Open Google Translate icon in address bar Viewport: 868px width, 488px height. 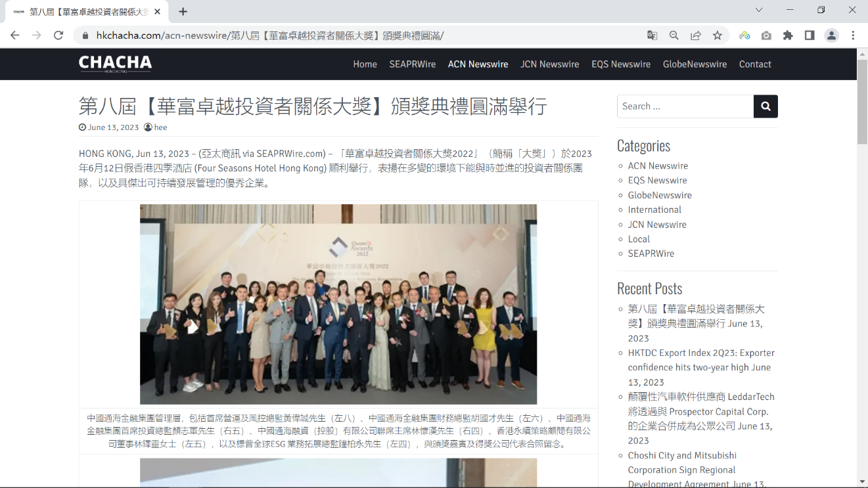[x=652, y=35]
